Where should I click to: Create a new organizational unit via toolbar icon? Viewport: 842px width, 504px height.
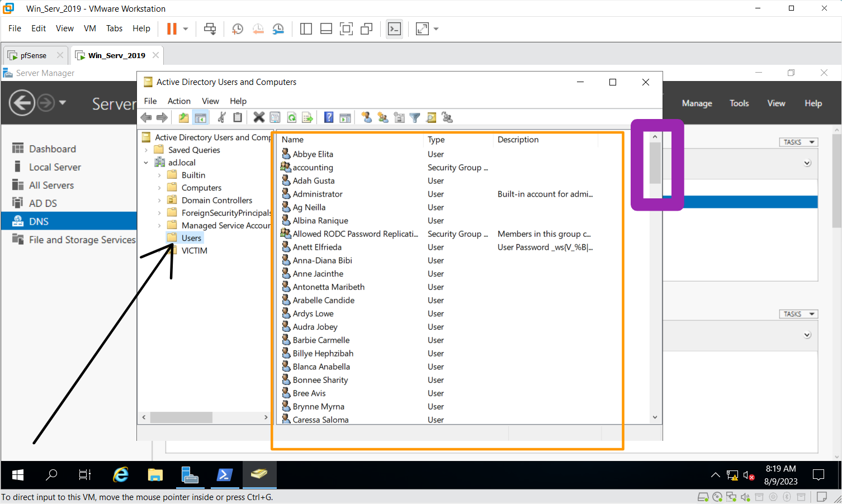coord(399,117)
